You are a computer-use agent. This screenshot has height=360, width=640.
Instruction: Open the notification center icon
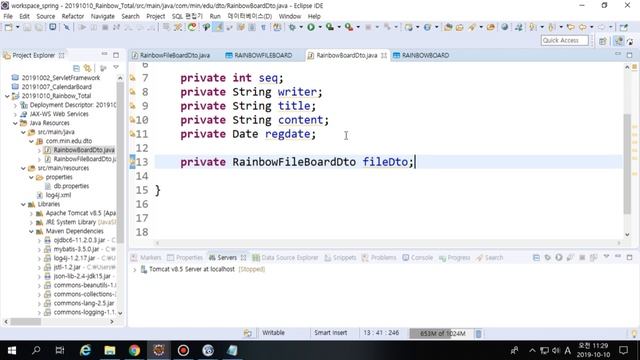pos(623,350)
